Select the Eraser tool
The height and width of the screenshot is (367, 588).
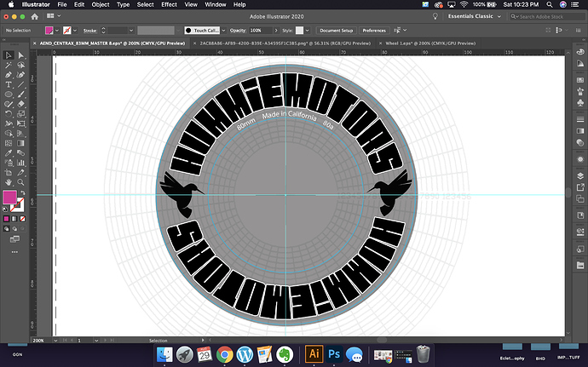(21, 104)
